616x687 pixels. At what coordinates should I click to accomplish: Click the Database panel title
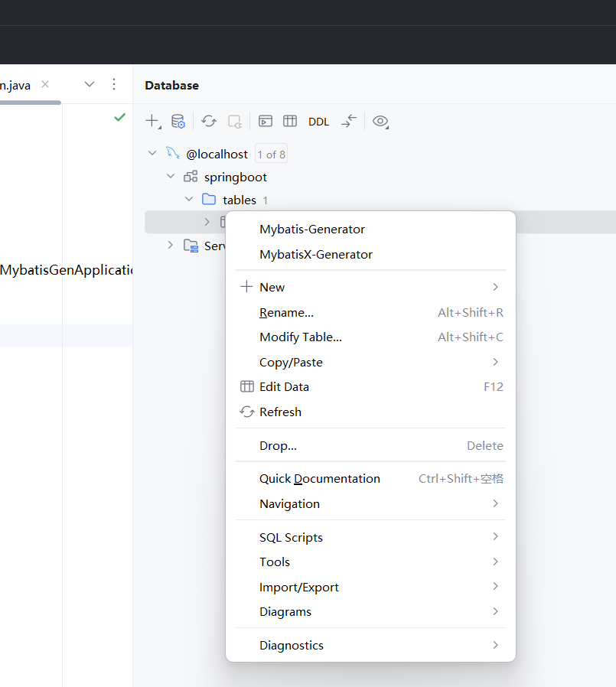click(171, 85)
